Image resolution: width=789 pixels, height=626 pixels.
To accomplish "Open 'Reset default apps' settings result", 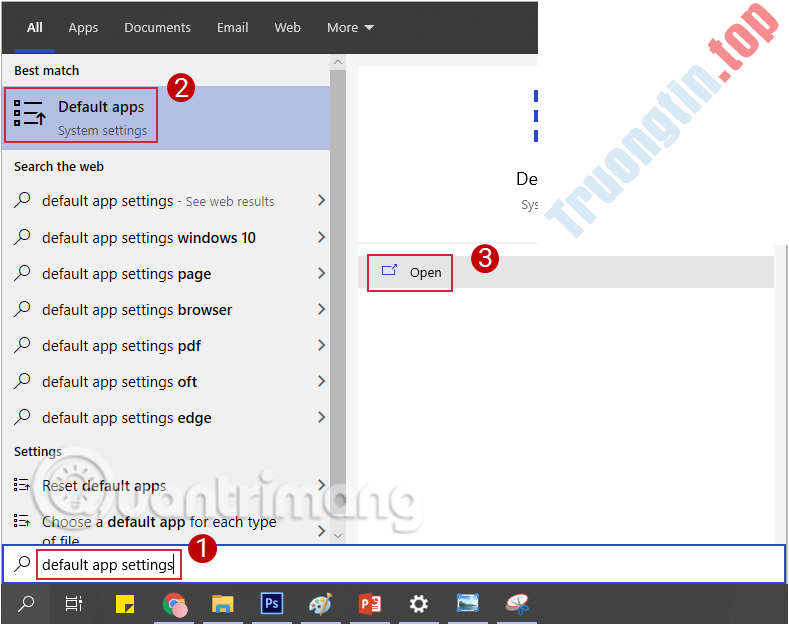I will [166, 485].
